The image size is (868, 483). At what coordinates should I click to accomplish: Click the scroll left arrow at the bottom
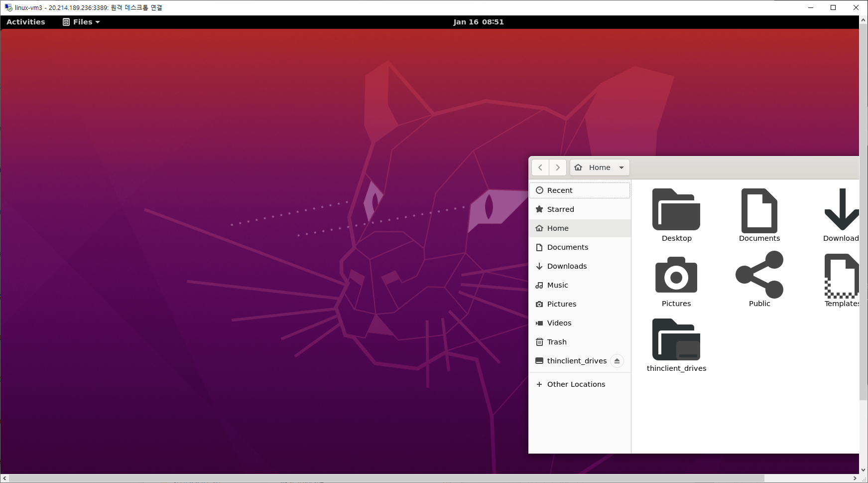(x=4, y=479)
